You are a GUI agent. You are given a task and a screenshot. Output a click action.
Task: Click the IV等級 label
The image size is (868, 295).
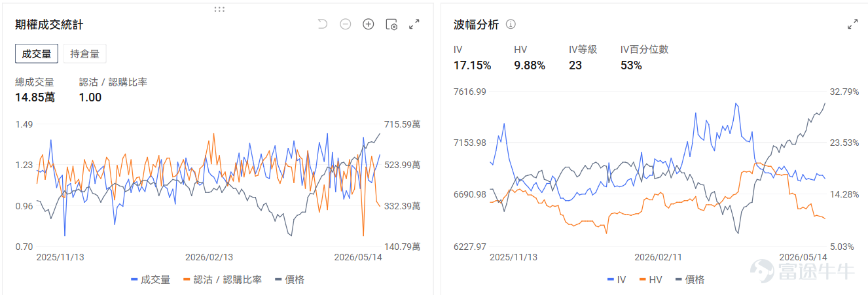pyautogui.click(x=583, y=49)
